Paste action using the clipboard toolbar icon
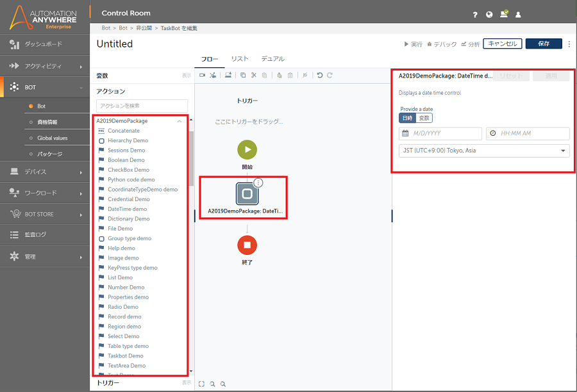Image resolution: width=577 pixels, height=392 pixels. (264, 75)
